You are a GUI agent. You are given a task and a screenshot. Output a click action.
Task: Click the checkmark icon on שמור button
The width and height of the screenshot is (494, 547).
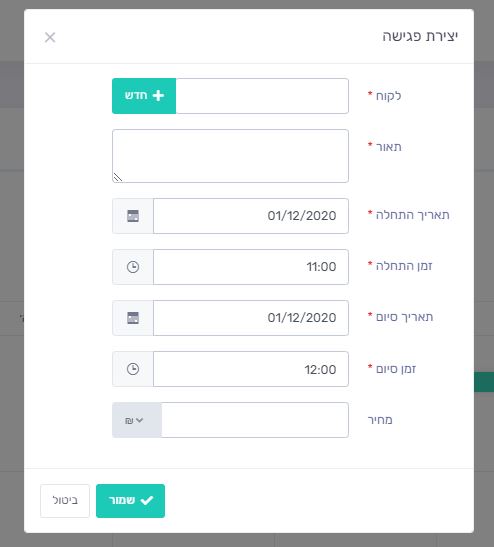point(147,501)
